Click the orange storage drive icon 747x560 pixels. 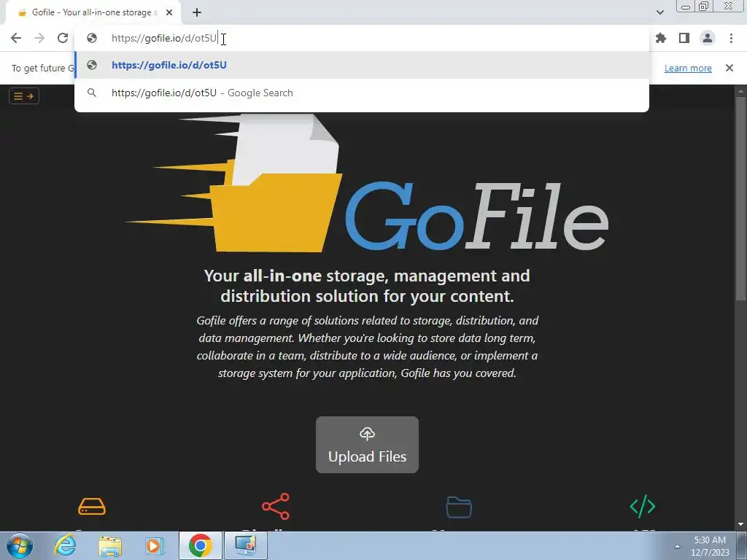(x=92, y=506)
